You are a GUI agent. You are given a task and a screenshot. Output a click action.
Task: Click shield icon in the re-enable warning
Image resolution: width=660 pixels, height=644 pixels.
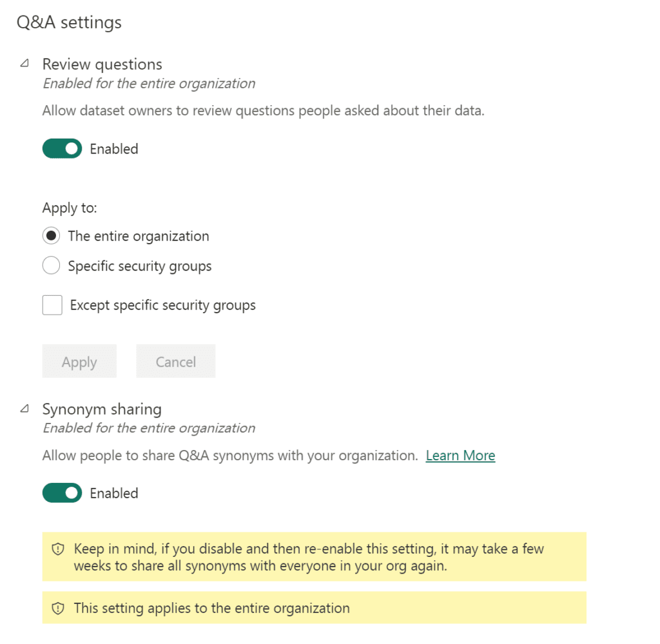[x=58, y=549]
